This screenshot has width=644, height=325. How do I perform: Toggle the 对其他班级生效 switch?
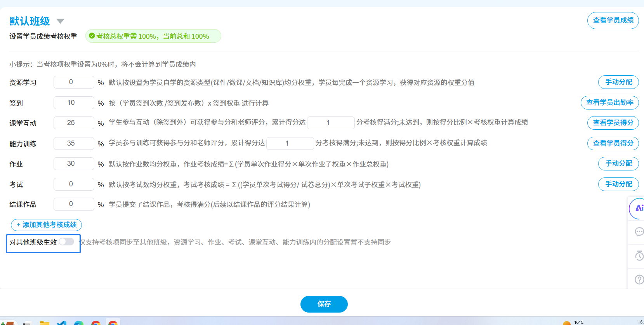(66, 242)
